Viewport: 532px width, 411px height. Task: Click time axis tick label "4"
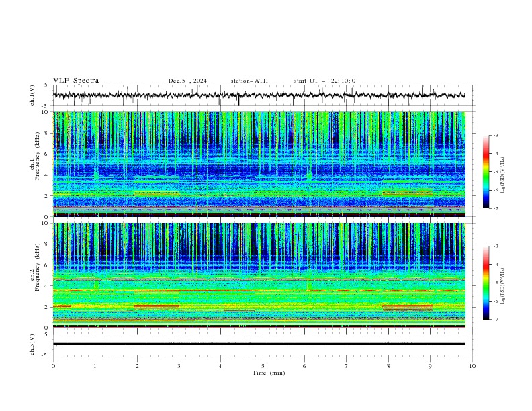[x=220, y=366]
